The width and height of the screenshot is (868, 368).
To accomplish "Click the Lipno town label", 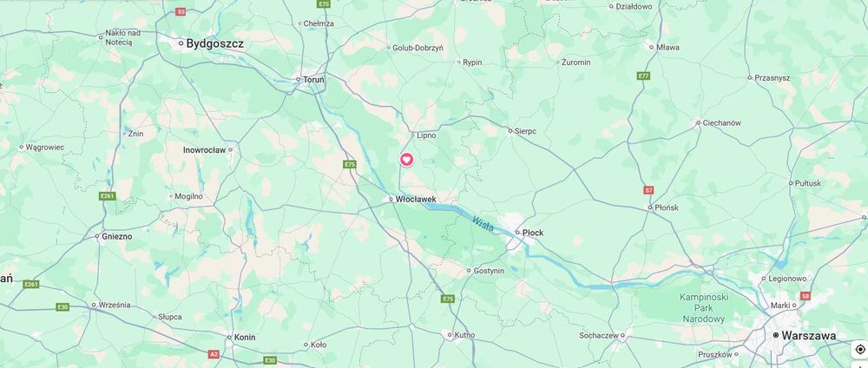I will (x=427, y=135).
